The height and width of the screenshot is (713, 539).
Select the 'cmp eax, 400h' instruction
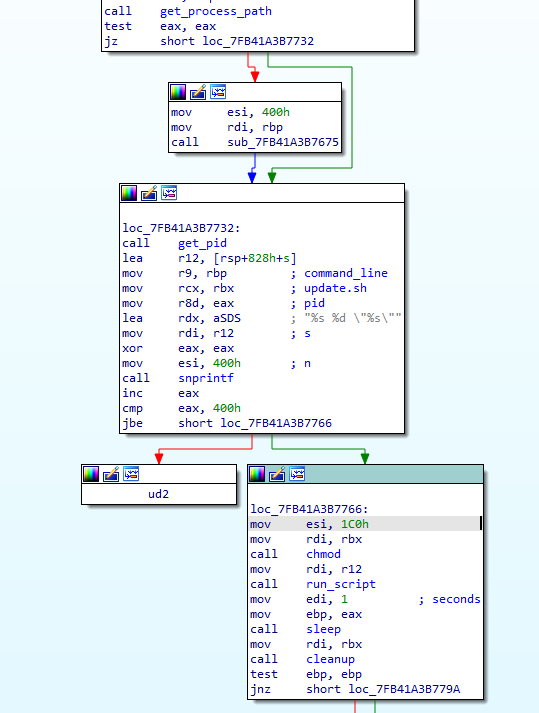pos(181,408)
